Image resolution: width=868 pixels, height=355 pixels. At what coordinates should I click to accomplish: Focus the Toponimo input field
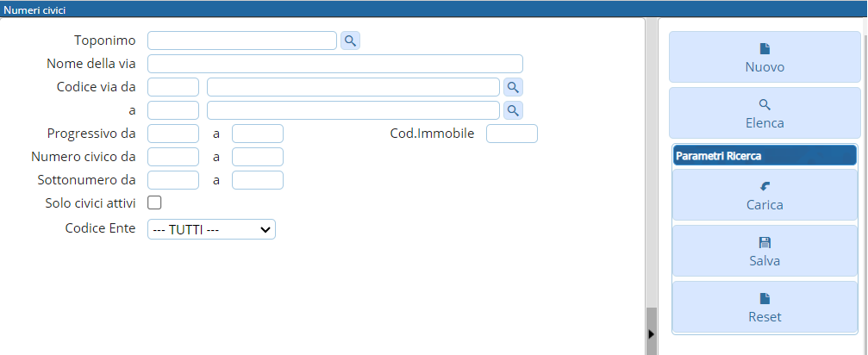(242, 40)
